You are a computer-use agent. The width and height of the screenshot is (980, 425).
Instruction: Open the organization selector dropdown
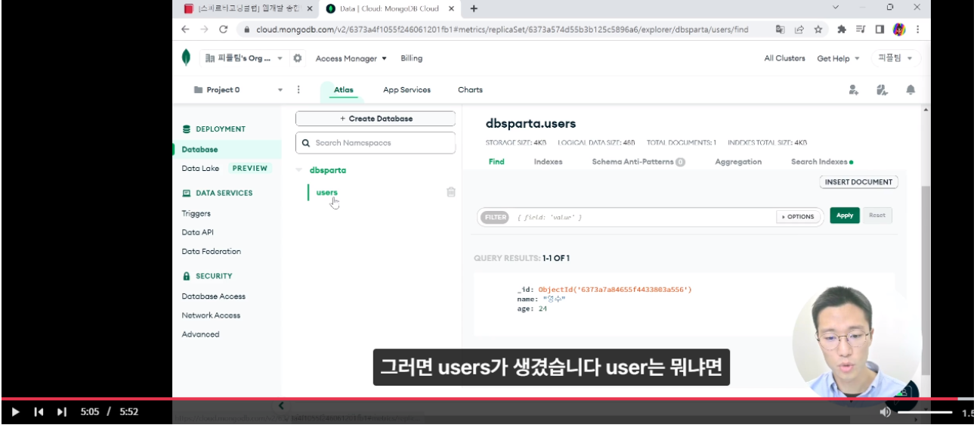[x=243, y=58]
